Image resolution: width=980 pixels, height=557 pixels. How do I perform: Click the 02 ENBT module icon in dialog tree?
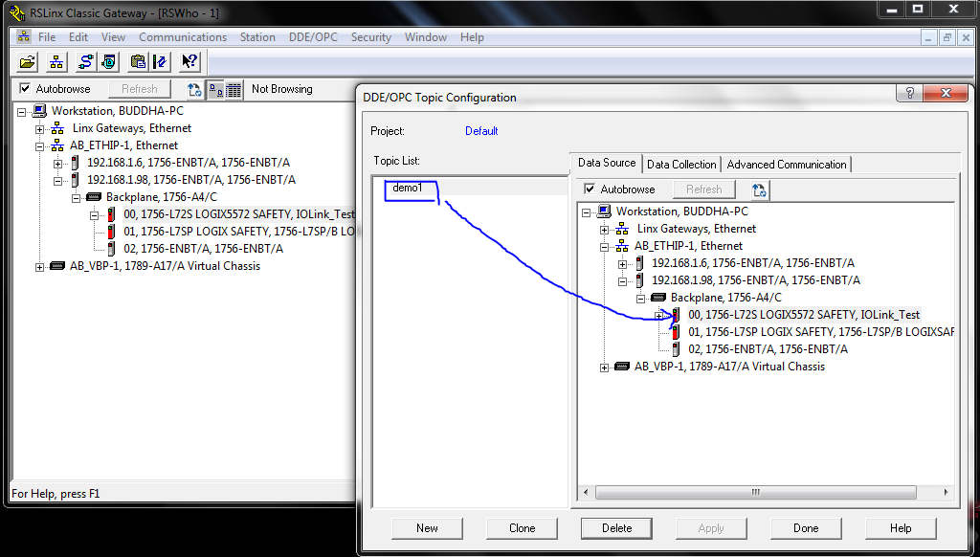676,348
